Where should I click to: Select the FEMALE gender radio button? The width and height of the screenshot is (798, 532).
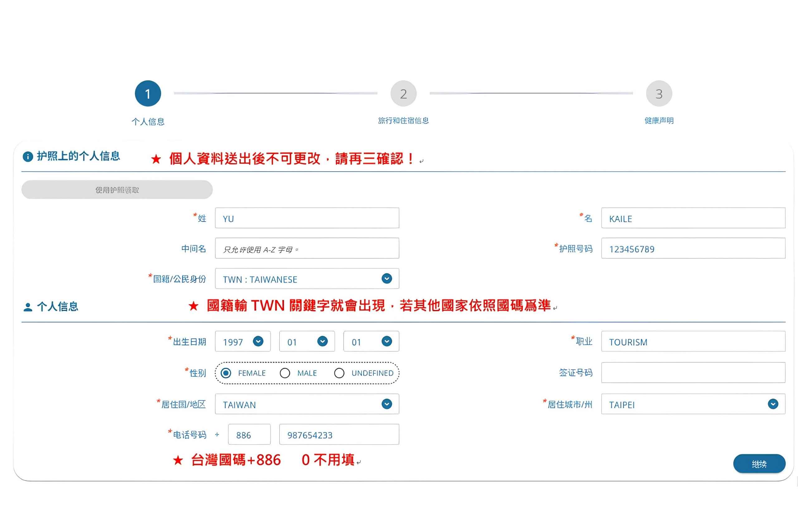[x=226, y=373]
